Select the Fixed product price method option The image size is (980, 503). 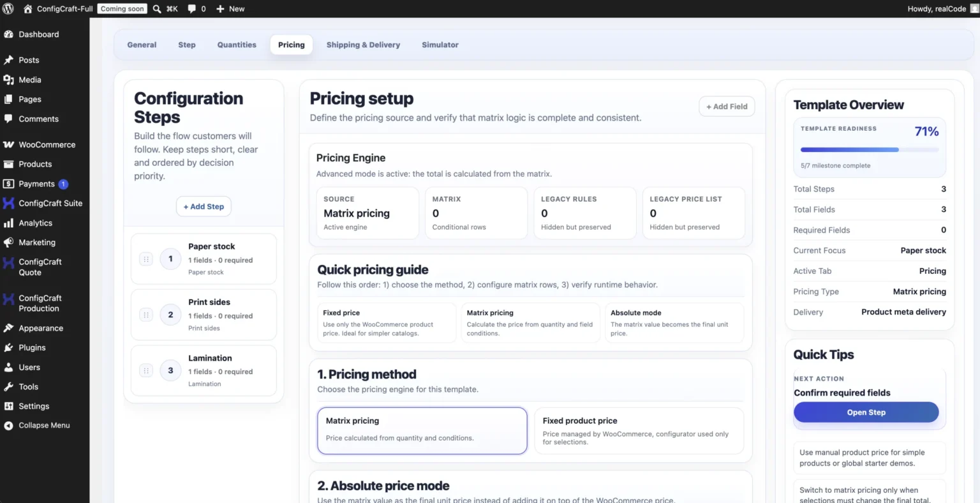click(x=639, y=431)
